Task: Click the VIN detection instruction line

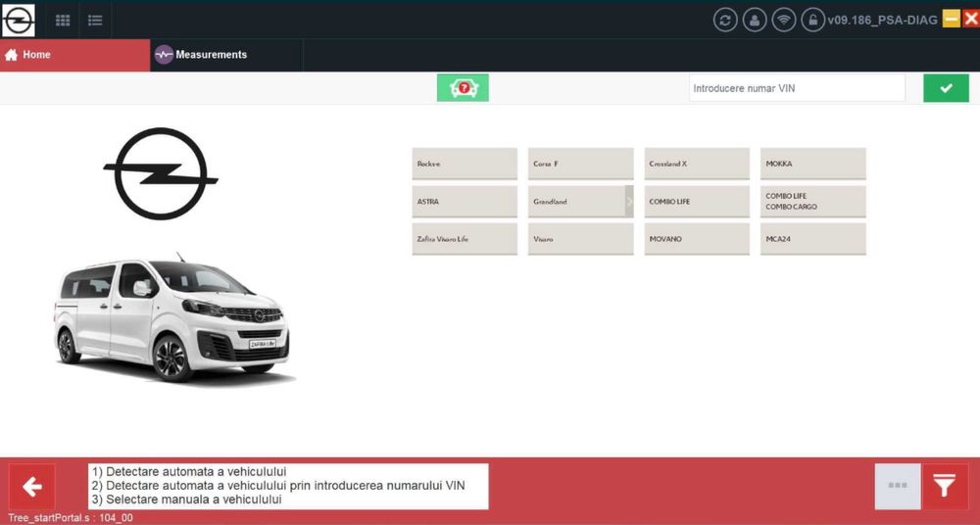Action: [x=278, y=486]
